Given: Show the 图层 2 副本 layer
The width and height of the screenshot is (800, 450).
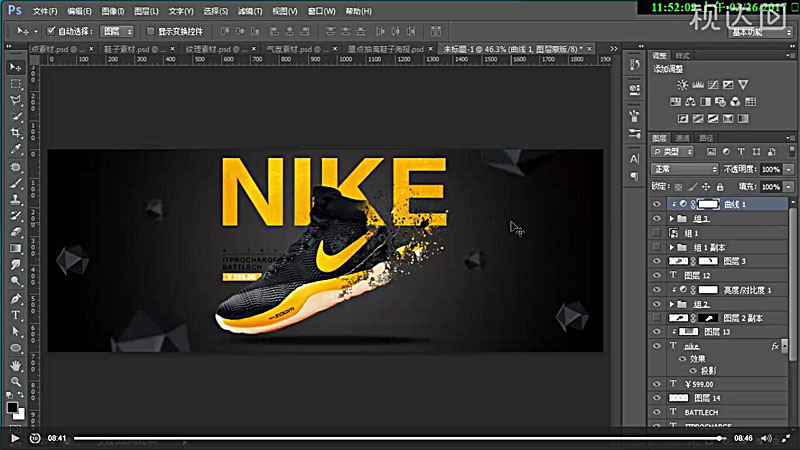Looking at the screenshot, I should tap(657, 318).
